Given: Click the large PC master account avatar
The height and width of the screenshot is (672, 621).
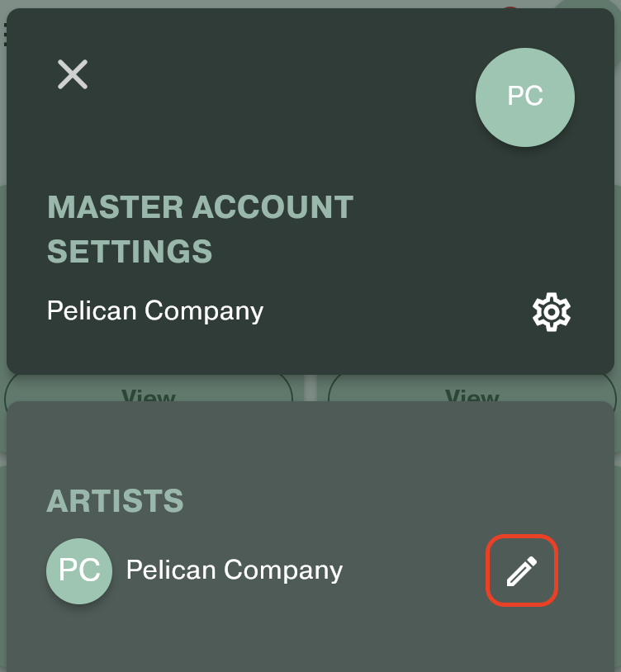Looking at the screenshot, I should [x=524, y=97].
